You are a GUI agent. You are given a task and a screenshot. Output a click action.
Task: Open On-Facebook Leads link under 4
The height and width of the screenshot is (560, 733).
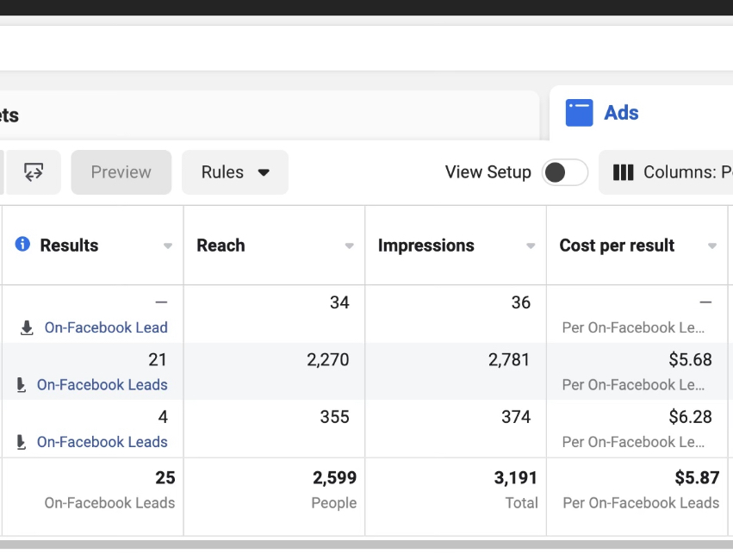coord(102,442)
